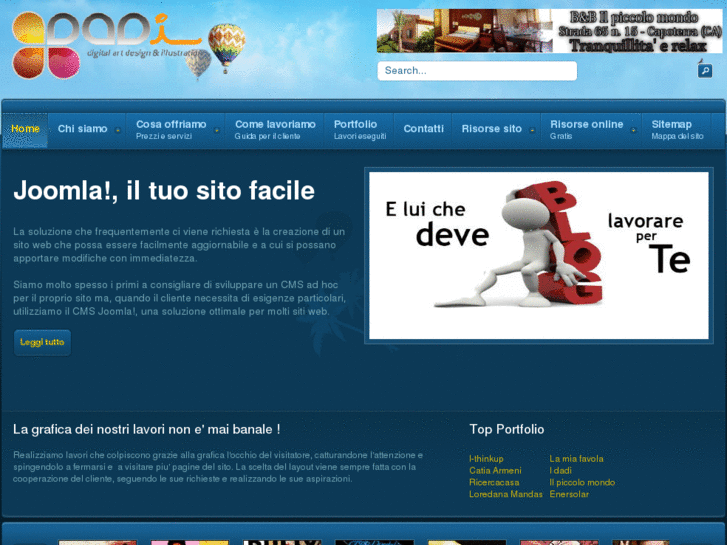The width and height of the screenshot is (727, 545).
Task: Open the Loredana Mandas portfolio link
Action: click(505, 494)
